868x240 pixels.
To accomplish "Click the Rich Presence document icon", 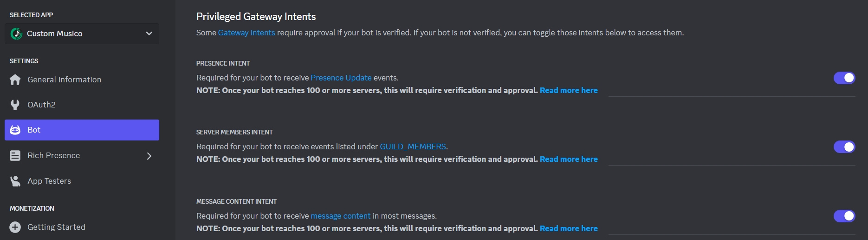I will tap(15, 155).
